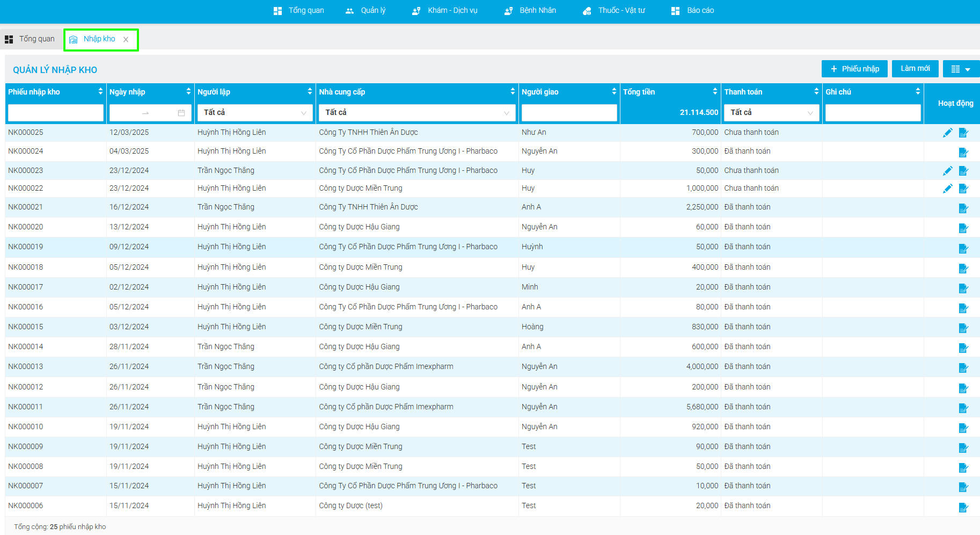Focus Ghi chú filter field
980x535 pixels.
click(873, 113)
